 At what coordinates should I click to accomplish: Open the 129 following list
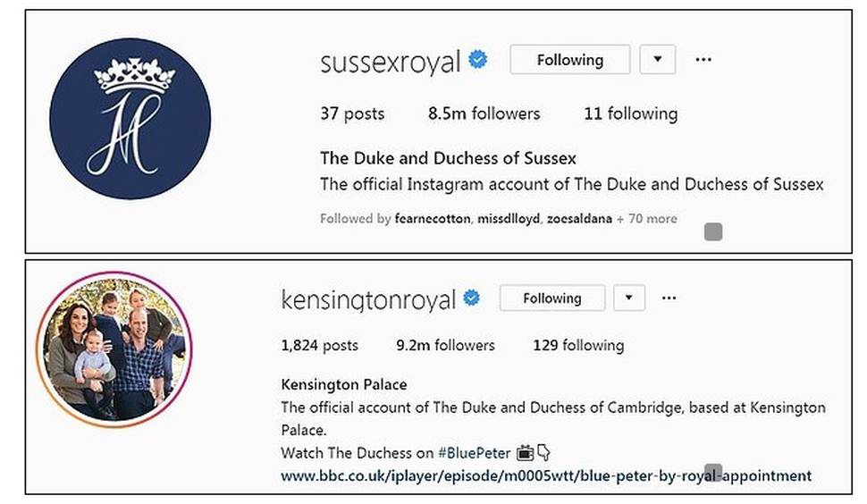pyautogui.click(x=578, y=345)
